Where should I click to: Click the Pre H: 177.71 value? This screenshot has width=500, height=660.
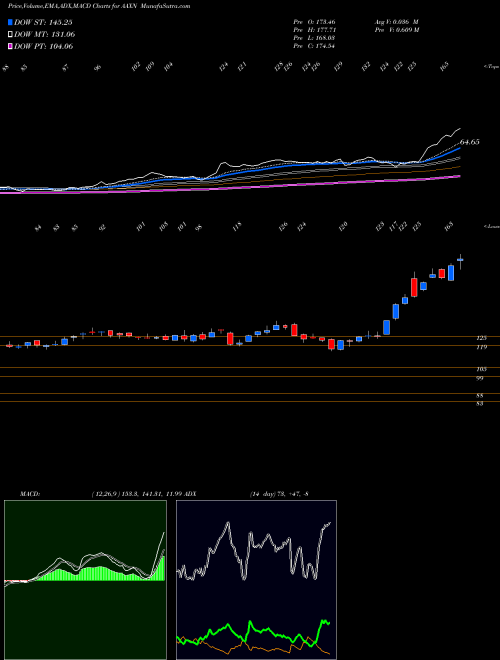click(314, 30)
